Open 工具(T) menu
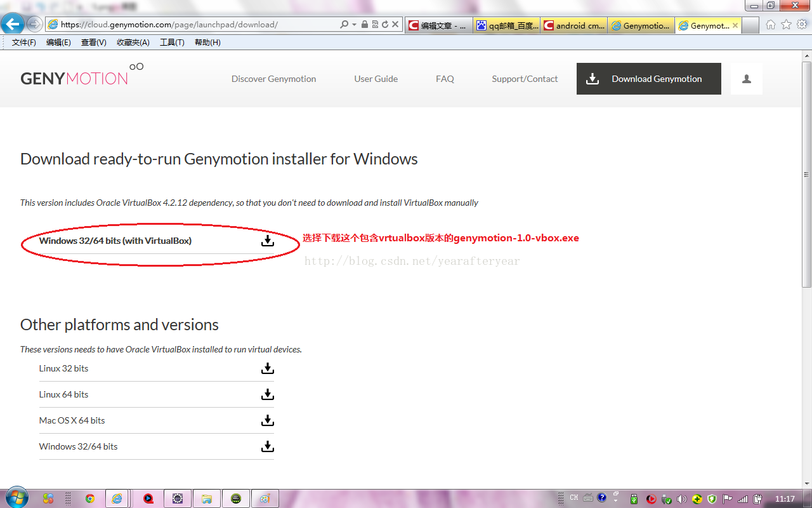 tap(172, 43)
